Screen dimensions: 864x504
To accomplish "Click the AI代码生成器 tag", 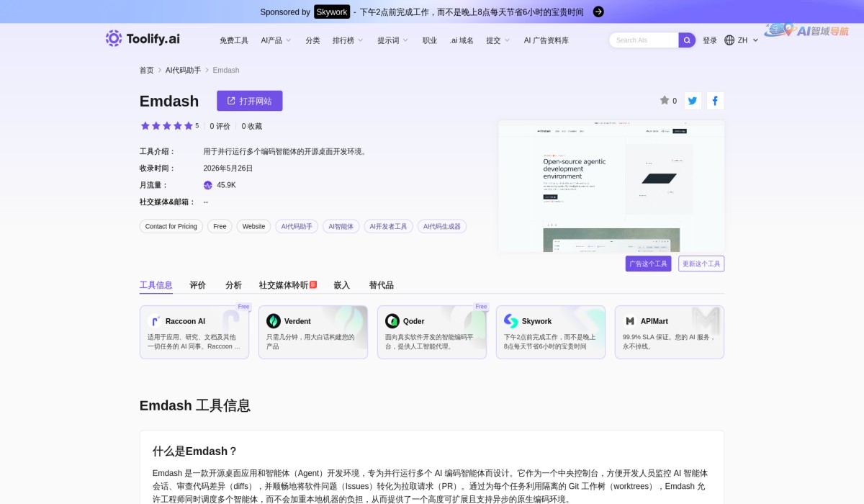I will (442, 226).
